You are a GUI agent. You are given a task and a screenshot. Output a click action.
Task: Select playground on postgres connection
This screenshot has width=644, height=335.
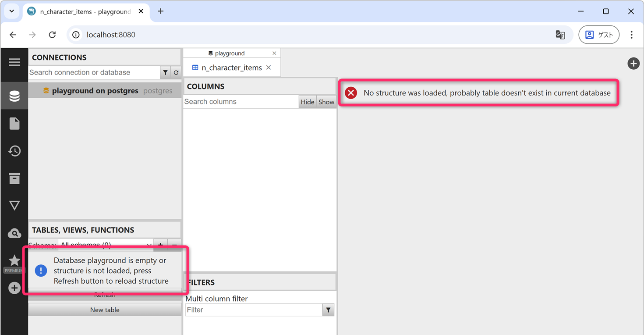coord(95,91)
